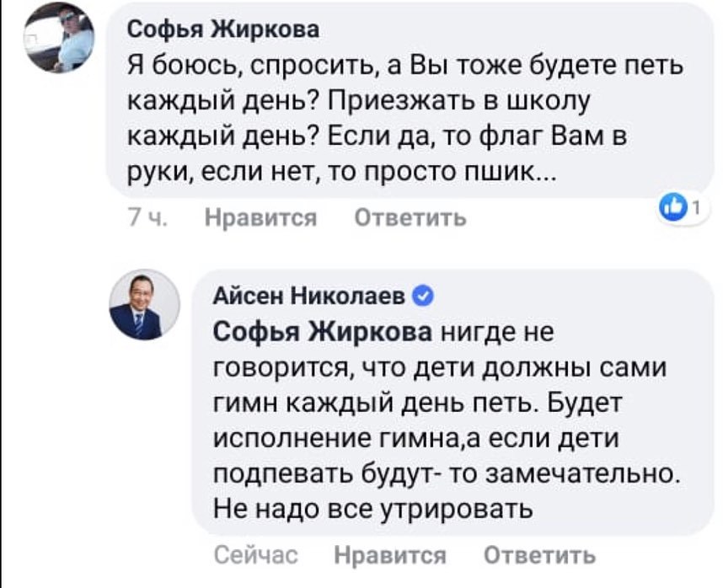Click the bold Софья Жиркова mention in reply

tap(324, 332)
